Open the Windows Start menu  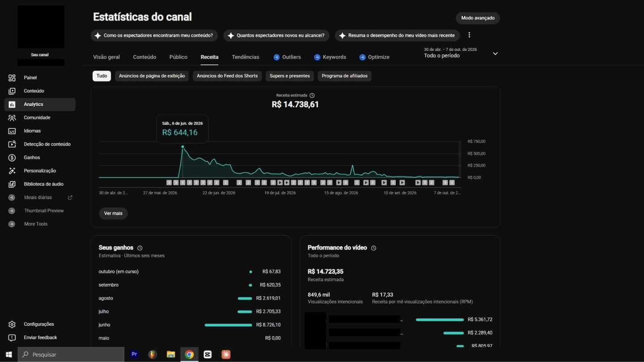pyautogui.click(x=9, y=354)
